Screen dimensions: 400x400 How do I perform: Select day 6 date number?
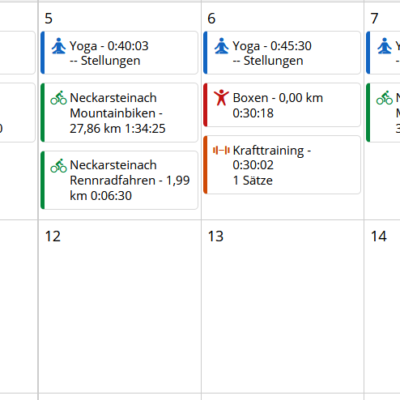pos(212,18)
